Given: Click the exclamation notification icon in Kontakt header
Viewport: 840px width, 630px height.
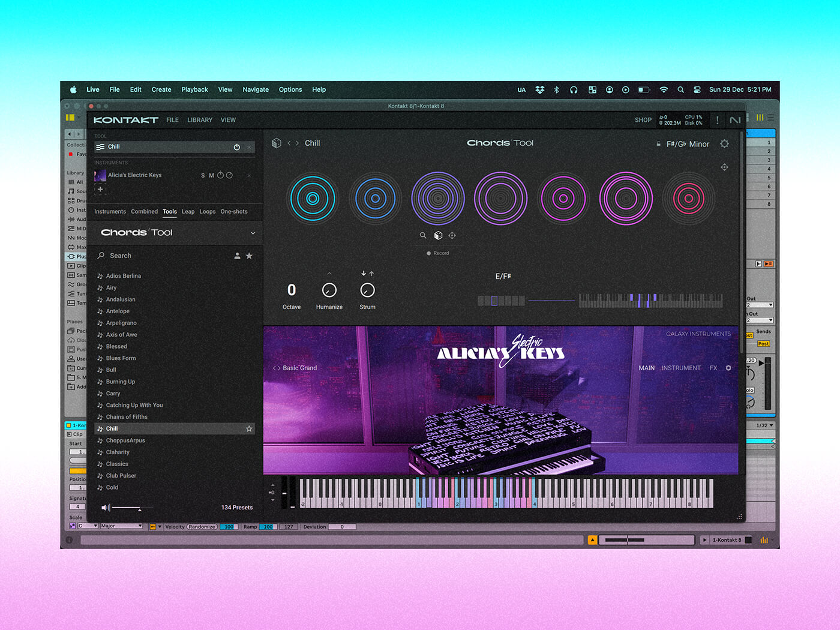Looking at the screenshot, I should pyautogui.click(x=717, y=120).
